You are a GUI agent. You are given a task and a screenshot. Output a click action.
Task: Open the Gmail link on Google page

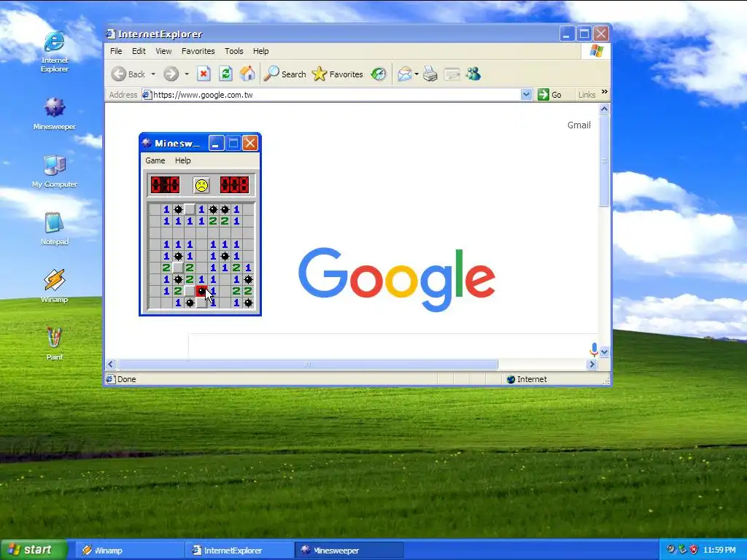[x=578, y=125]
